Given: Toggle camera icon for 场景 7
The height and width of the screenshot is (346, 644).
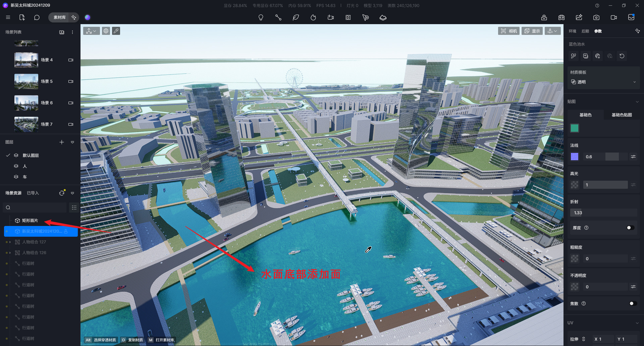Looking at the screenshot, I should pos(71,124).
